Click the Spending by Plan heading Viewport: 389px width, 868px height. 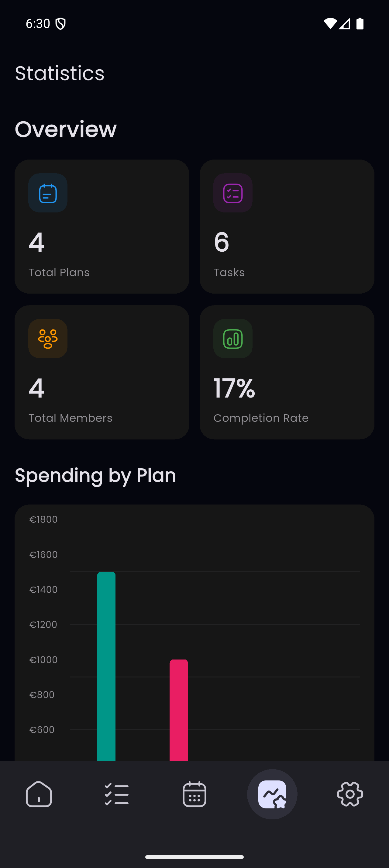95,475
